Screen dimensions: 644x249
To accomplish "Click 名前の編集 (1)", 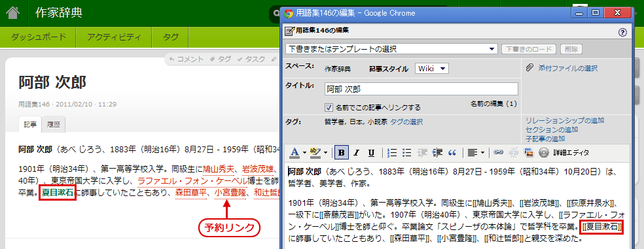I will pyautogui.click(x=493, y=104).
